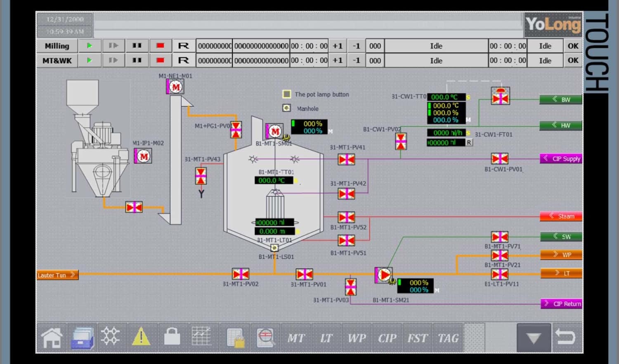Image resolution: width=619 pixels, height=364 pixels.
Task: Open the alarm warning icon
Action: (142, 337)
